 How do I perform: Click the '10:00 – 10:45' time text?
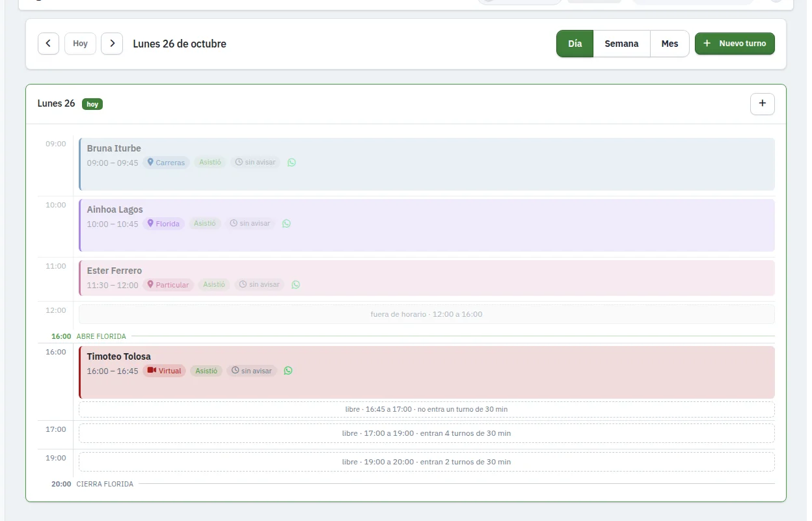tap(113, 224)
